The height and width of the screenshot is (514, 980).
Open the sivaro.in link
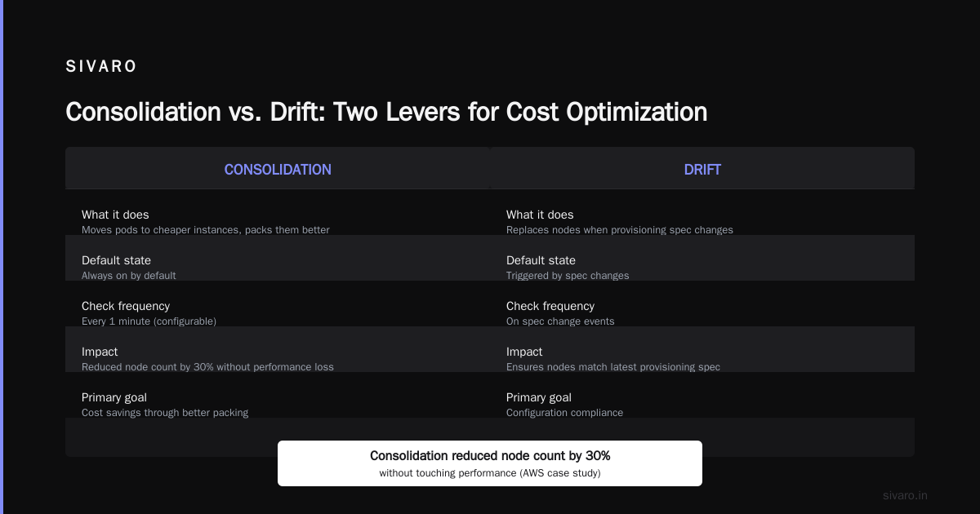(905, 495)
